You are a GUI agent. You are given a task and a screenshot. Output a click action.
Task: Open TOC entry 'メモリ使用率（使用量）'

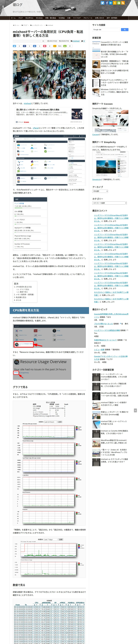25,295
